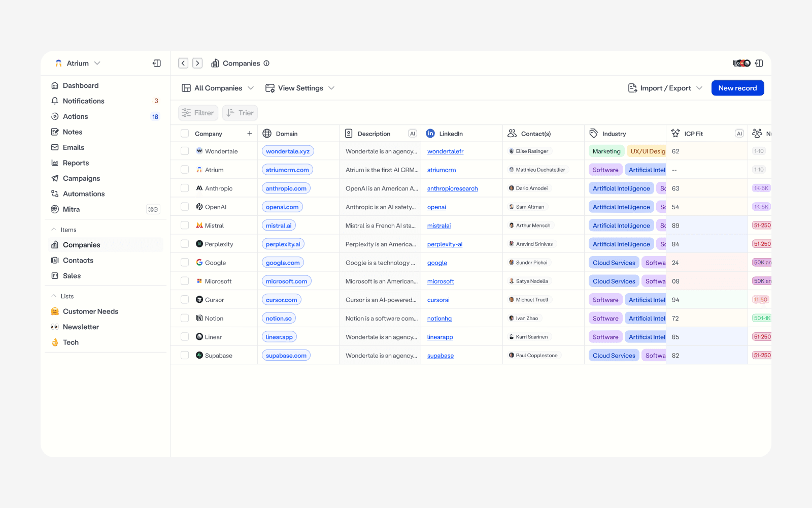This screenshot has height=508, width=812.
Task: Click the AI badge in ICP Fit header
Action: point(739,134)
